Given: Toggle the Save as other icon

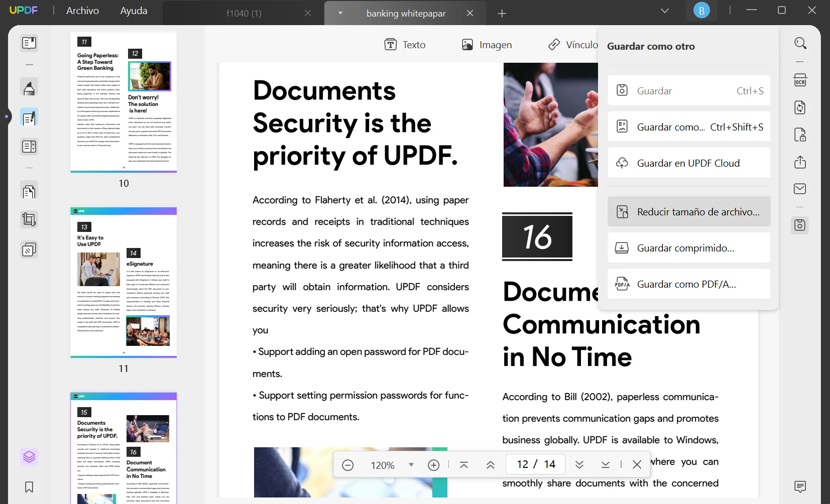Looking at the screenshot, I should click(x=800, y=225).
